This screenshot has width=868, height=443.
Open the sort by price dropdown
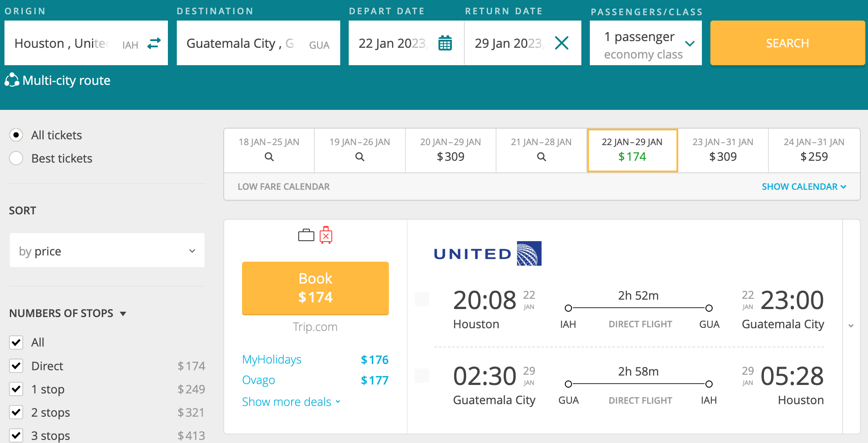point(107,251)
